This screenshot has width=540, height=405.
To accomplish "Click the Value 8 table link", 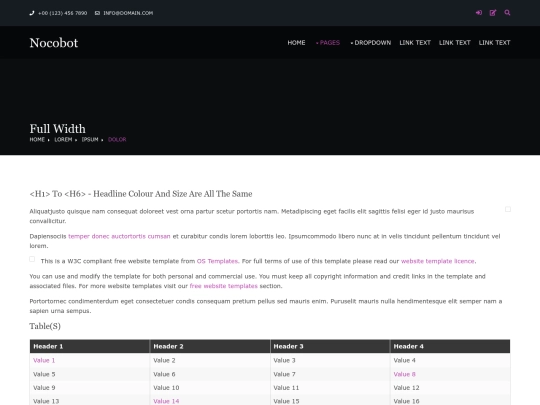I will (405, 374).
